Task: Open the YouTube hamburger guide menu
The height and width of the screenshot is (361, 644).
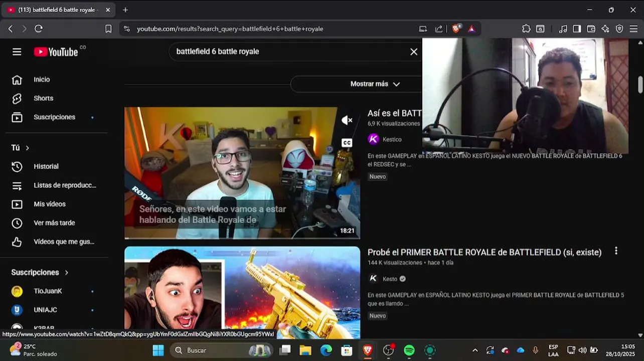Action: coord(17,52)
